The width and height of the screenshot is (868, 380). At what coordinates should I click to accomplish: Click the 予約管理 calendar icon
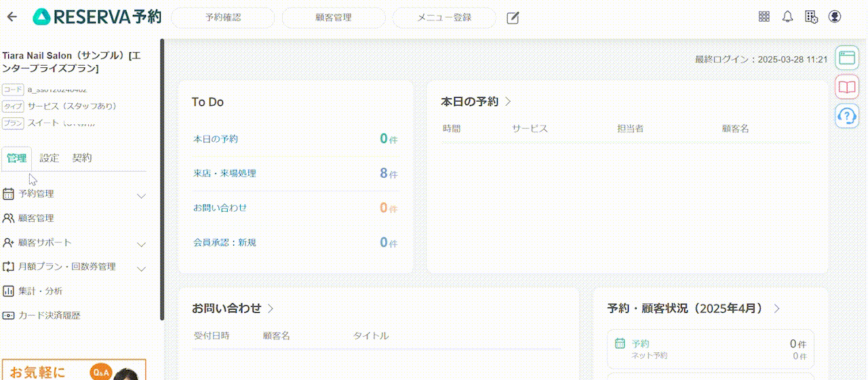pyautogui.click(x=8, y=193)
